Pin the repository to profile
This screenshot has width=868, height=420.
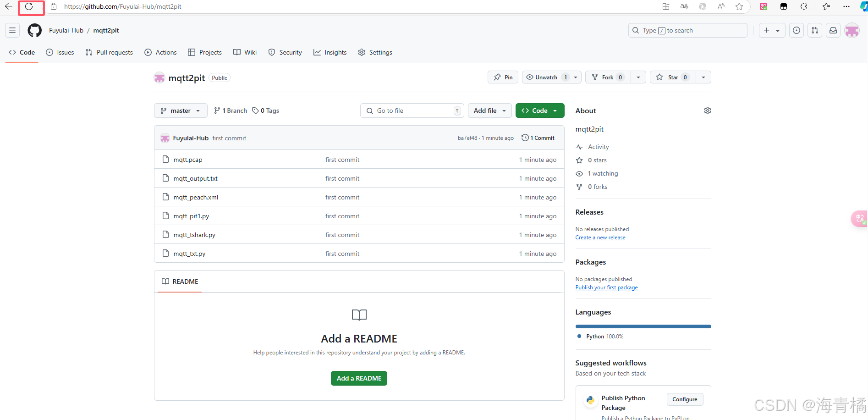pos(503,77)
